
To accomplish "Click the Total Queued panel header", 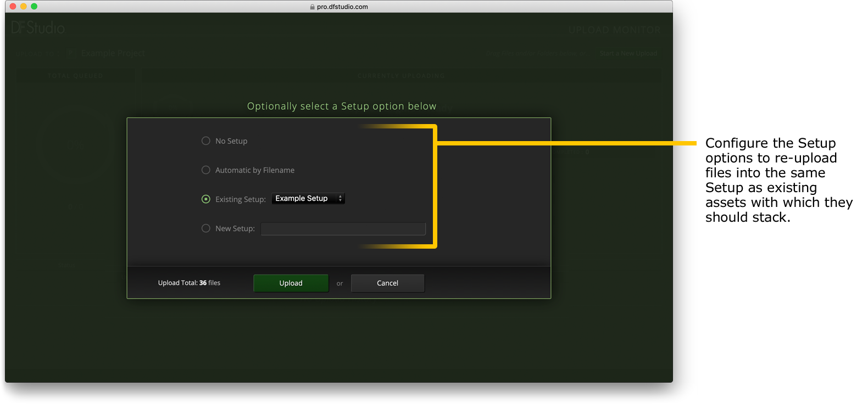I will [75, 76].
